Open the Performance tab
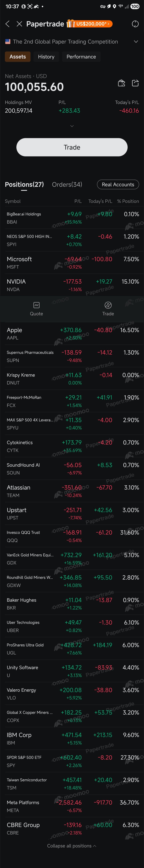Image resolution: width=144 pixels, height=868 pixels. (x=81, y=57)
